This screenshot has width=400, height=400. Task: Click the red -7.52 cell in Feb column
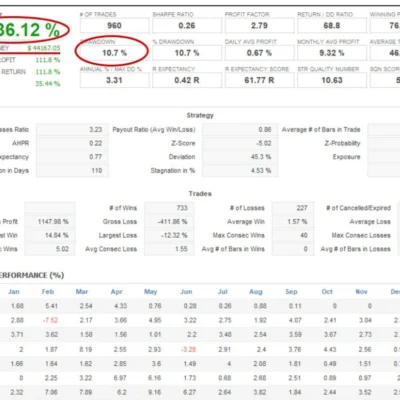(x=50, y=320)
